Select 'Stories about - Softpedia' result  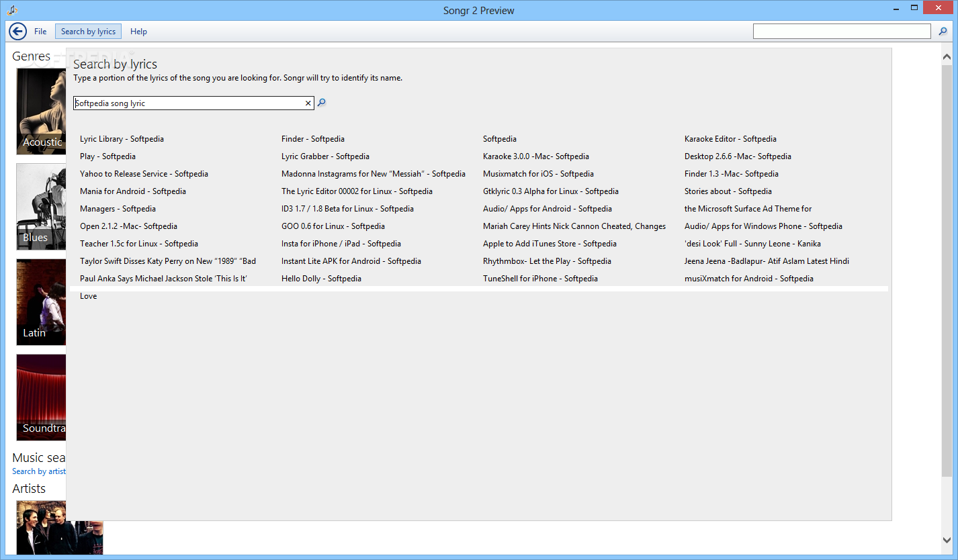(x=728, y=191)
